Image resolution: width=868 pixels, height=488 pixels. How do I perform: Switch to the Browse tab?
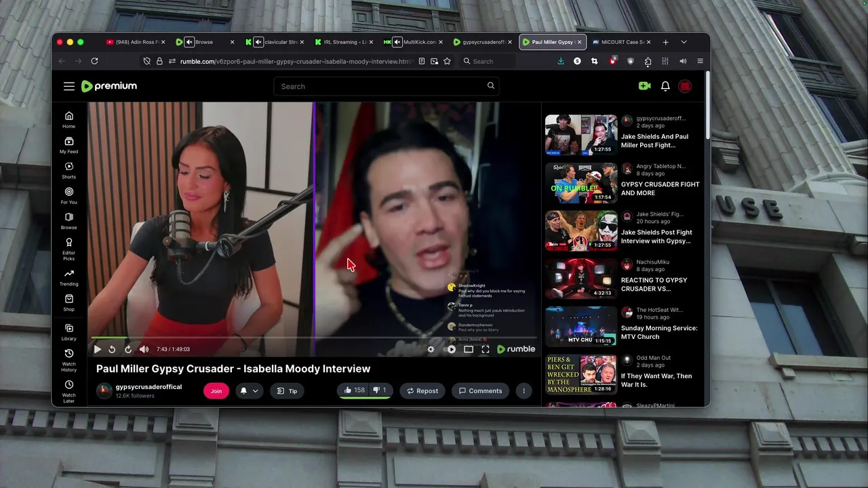(x=204, y=42)
